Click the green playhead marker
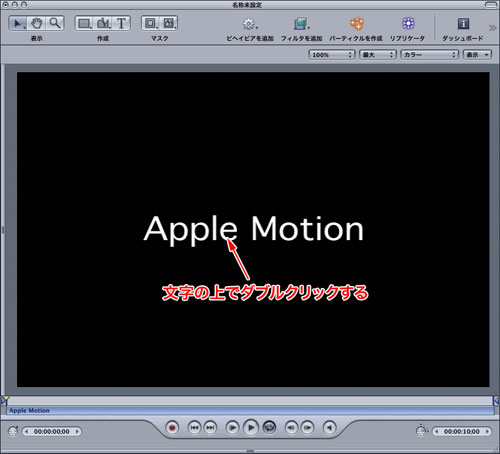 tap(5, 399)
